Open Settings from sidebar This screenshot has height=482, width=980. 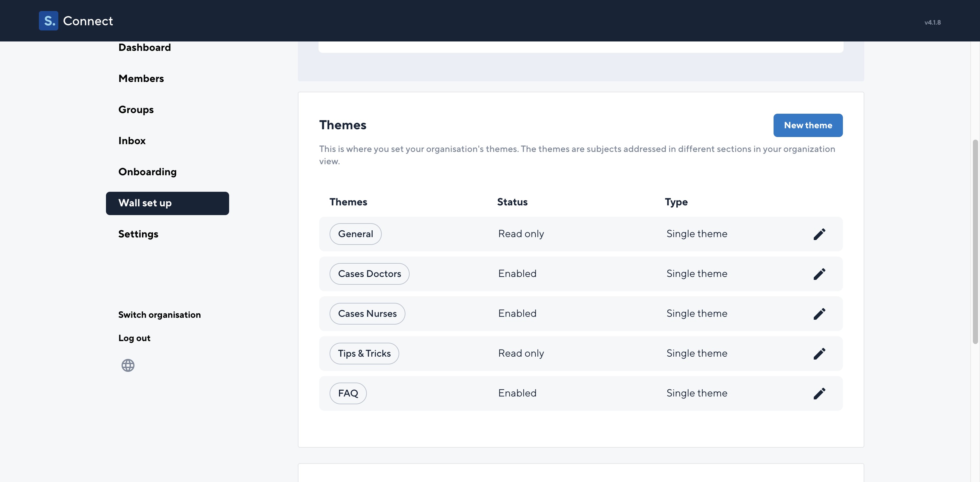pos(138,234)
